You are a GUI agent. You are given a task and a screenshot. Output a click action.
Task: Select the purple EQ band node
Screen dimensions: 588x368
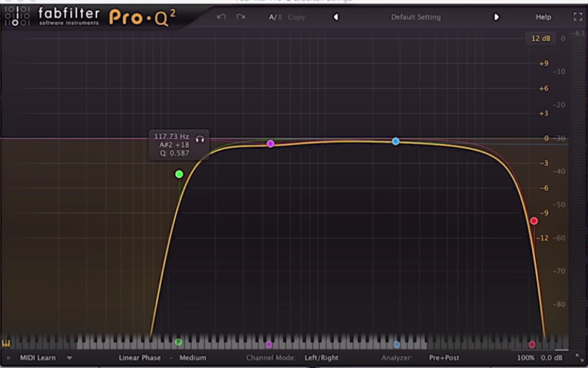[x=271, y=144]
